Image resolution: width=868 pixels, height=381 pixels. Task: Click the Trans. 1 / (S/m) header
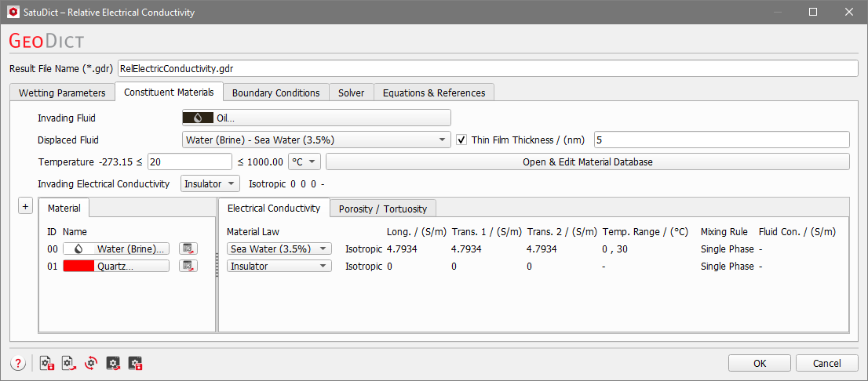click(x=487, y=231)
